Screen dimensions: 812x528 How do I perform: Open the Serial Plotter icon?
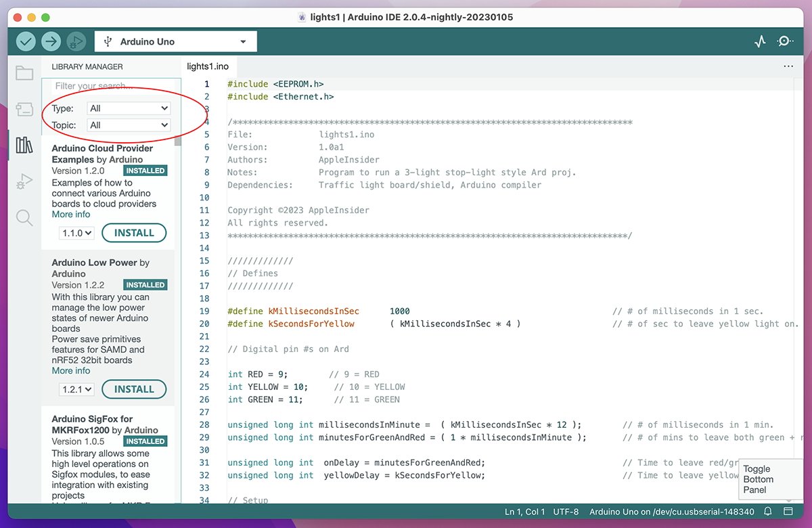[761, 41]
